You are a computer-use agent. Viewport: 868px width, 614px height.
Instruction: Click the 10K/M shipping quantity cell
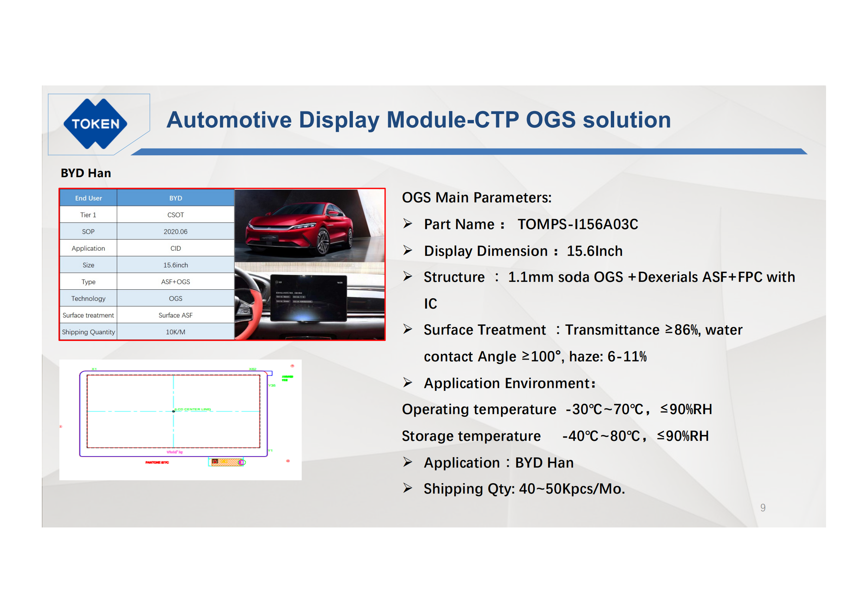tap(176, 332)
